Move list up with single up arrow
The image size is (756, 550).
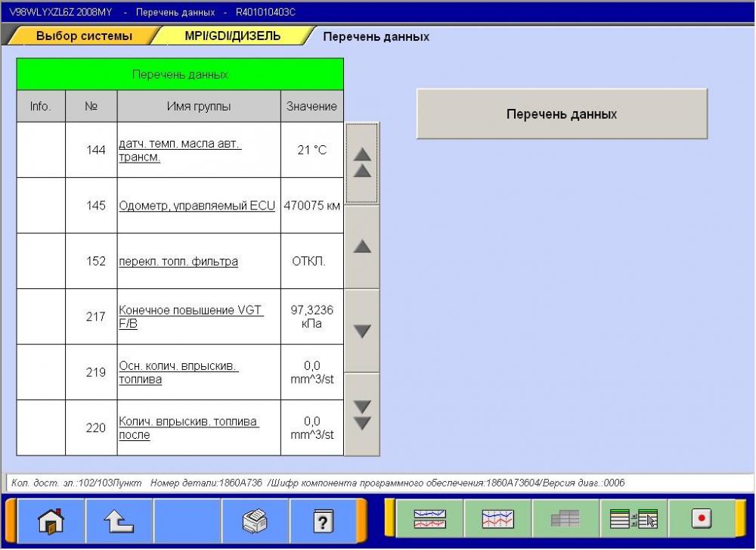[x=362, y=247]
